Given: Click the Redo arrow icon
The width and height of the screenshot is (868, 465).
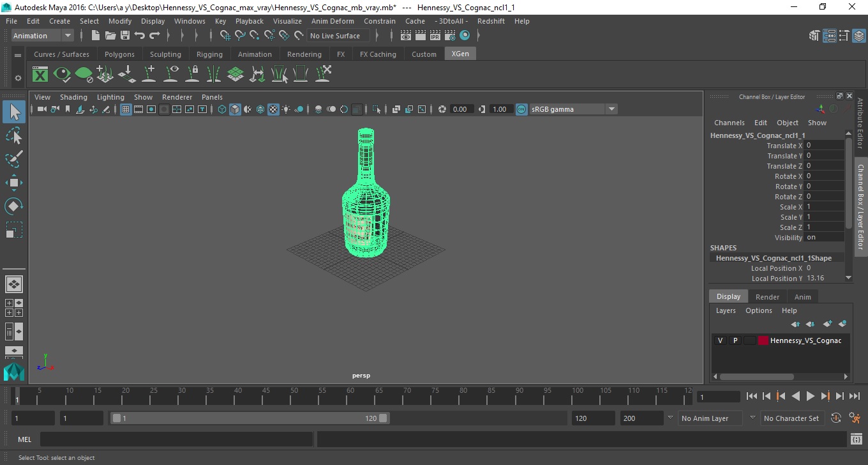Looking at the screenshot, I should point(154,36).
